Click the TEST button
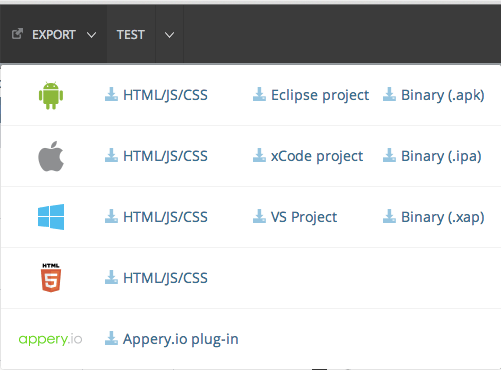Viewport: 501px width, 370px height. 131,35
